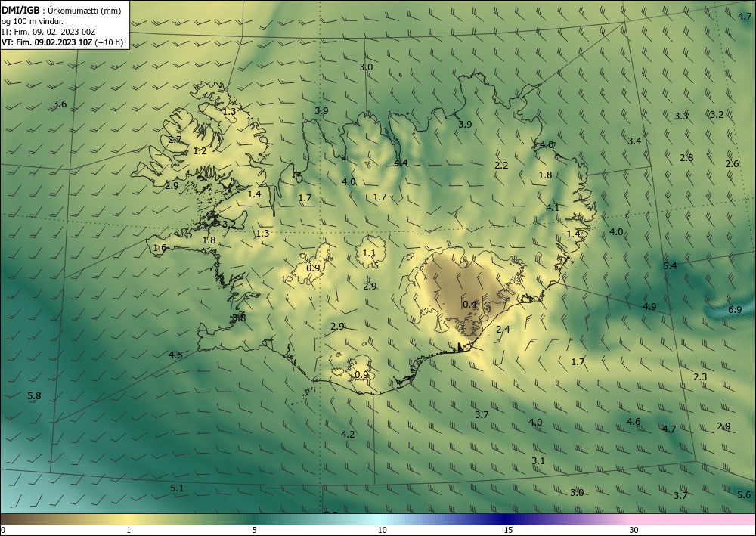Viewport: 756px width, 536px height.
Task: Click the 3.6 value over the sea
Action: pyautogui.click(x=60, y=104)
